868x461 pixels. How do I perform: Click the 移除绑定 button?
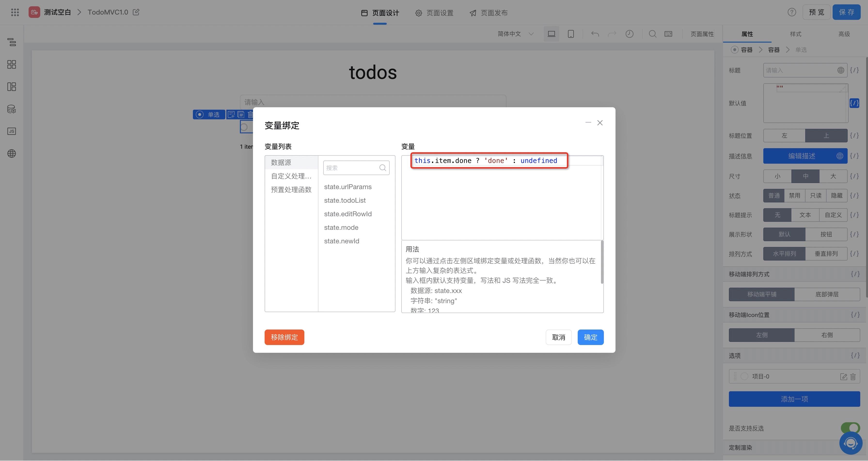[x=284, y=337]
